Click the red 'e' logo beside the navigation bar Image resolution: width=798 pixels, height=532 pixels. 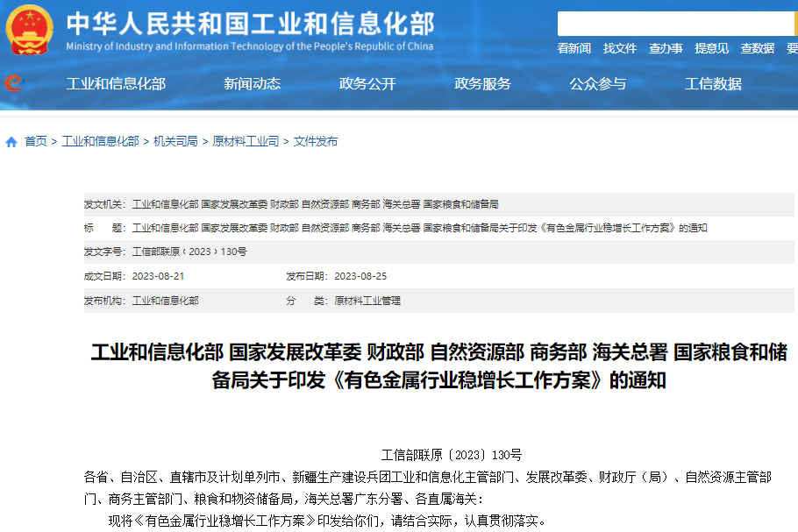(12, 83)
